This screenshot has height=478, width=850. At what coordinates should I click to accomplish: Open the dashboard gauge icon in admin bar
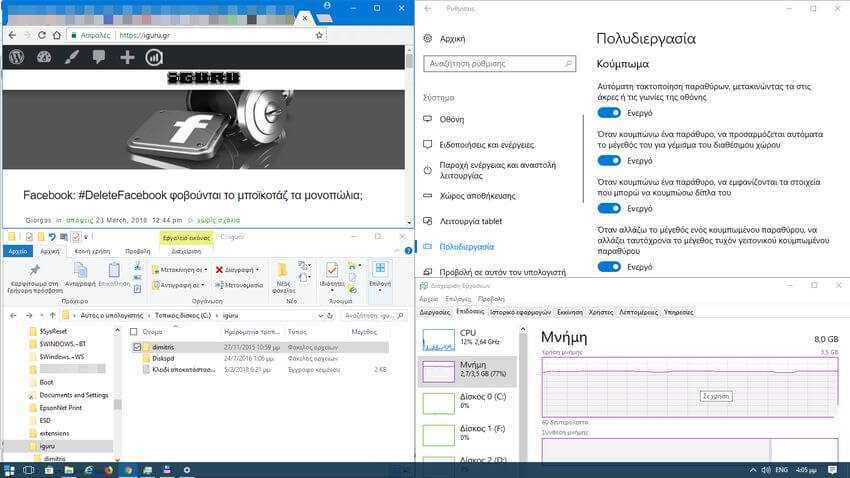tap(44, 57)
